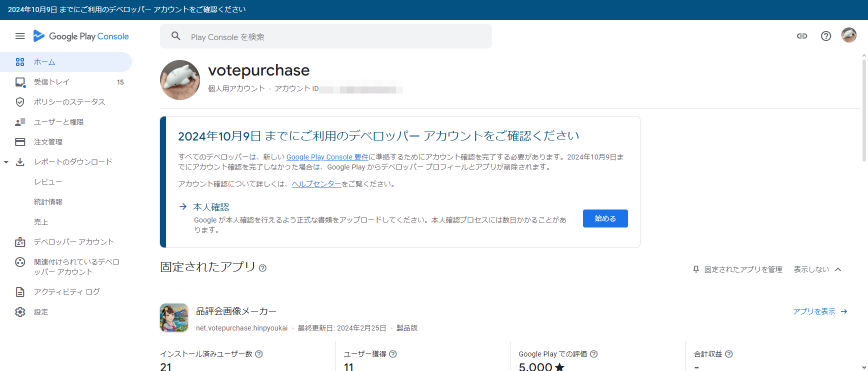Click the アプリを表示 link
The image size is (868, 371).
[820, 311]
